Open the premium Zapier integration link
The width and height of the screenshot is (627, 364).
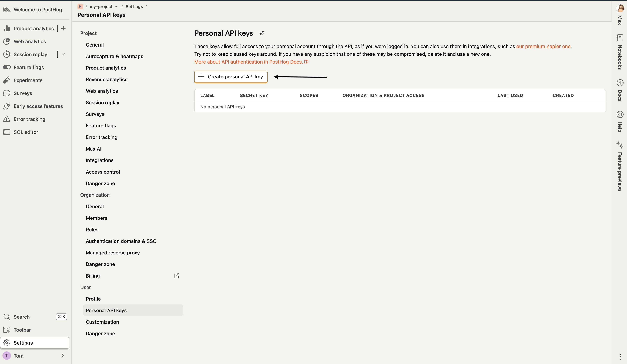click(544, 46)
